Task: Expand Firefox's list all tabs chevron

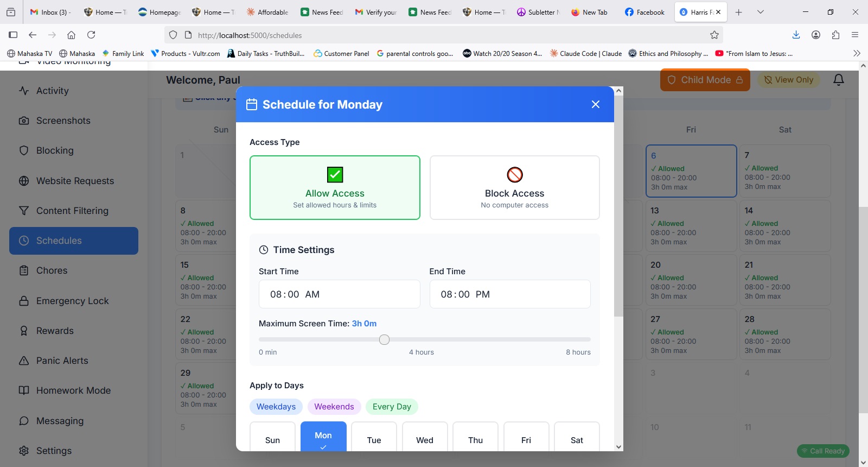Action: (x=760, y=12)
